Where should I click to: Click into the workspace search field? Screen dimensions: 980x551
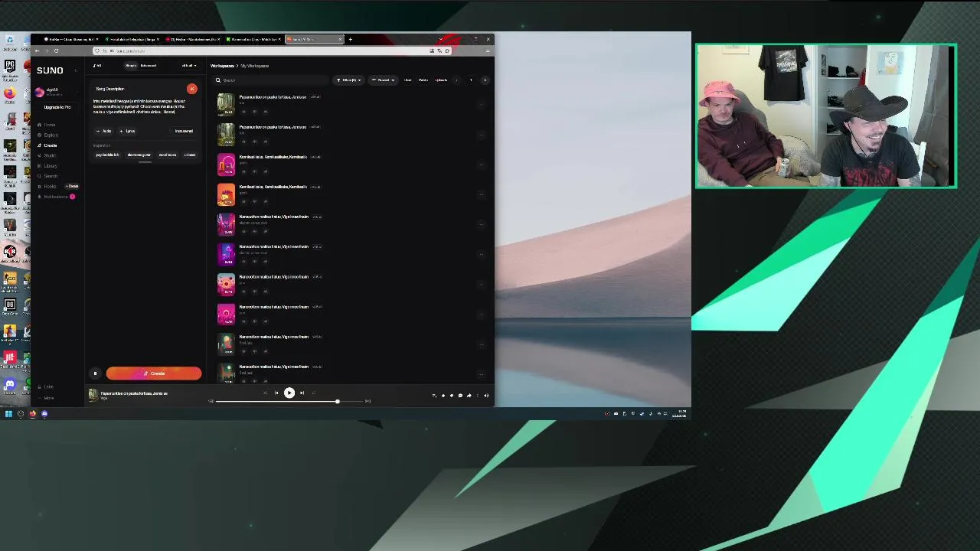point(272,80)
